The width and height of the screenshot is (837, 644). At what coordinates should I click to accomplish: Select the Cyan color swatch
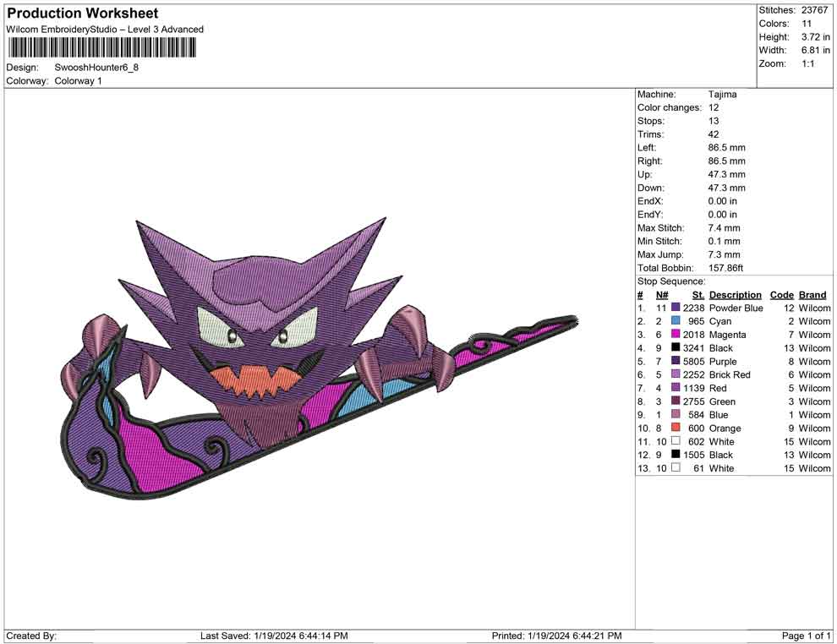click(676, 321)
